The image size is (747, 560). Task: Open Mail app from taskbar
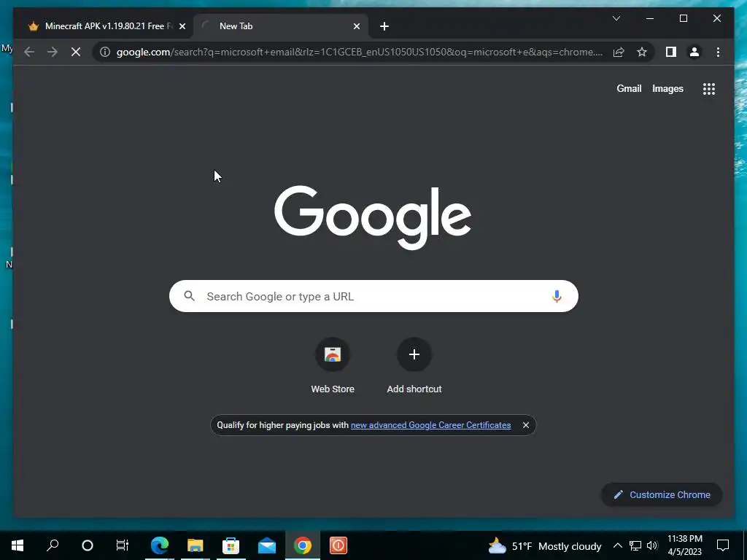point(267,545)
